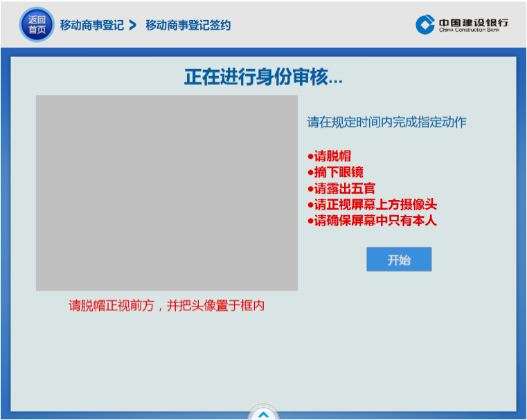The image size is (527, 420).
Task: Click the gray camera preview area
Action: point(167,192)
